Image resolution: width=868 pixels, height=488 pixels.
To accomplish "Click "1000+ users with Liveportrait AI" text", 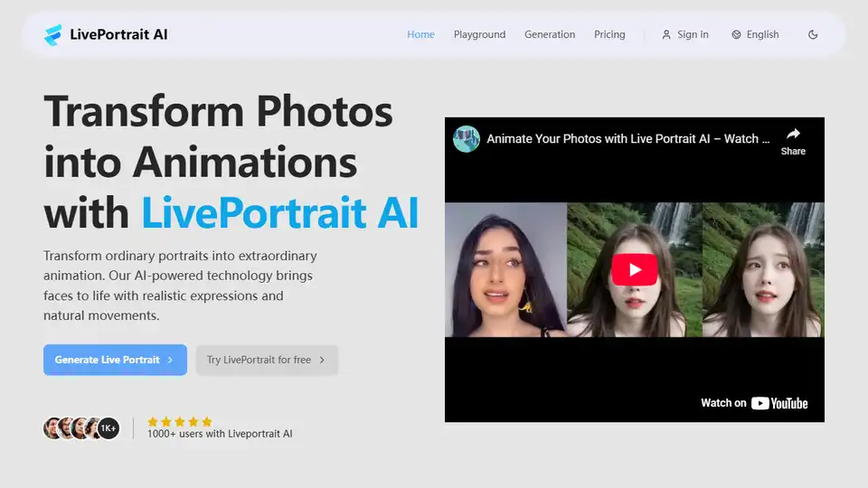I will coord(220,434).
